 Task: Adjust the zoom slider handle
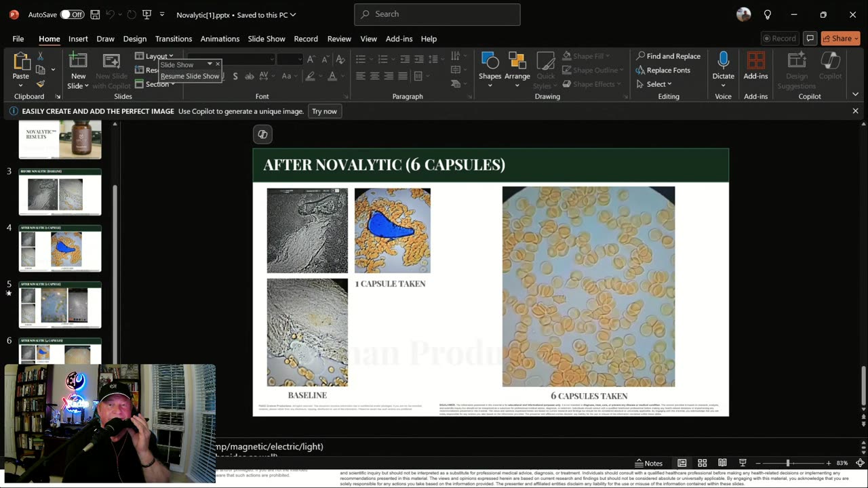788,463
